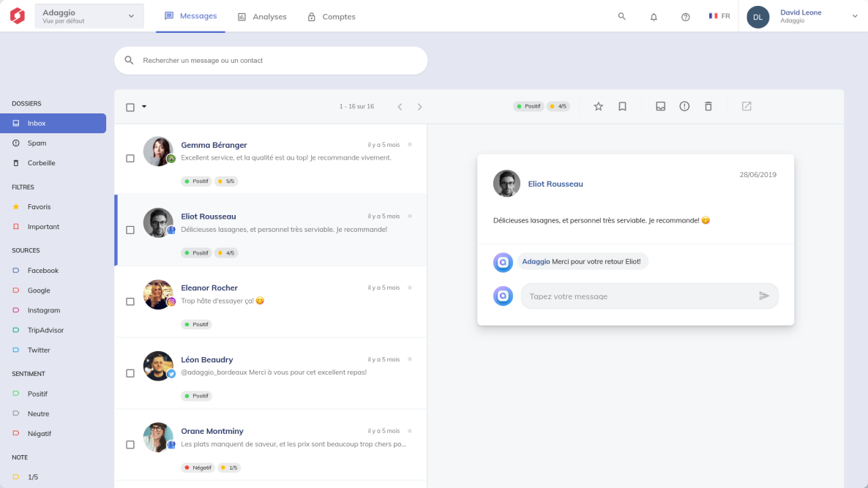Open Gemma Béranger's message
The image size is (868, 488).
pos(271,158)
